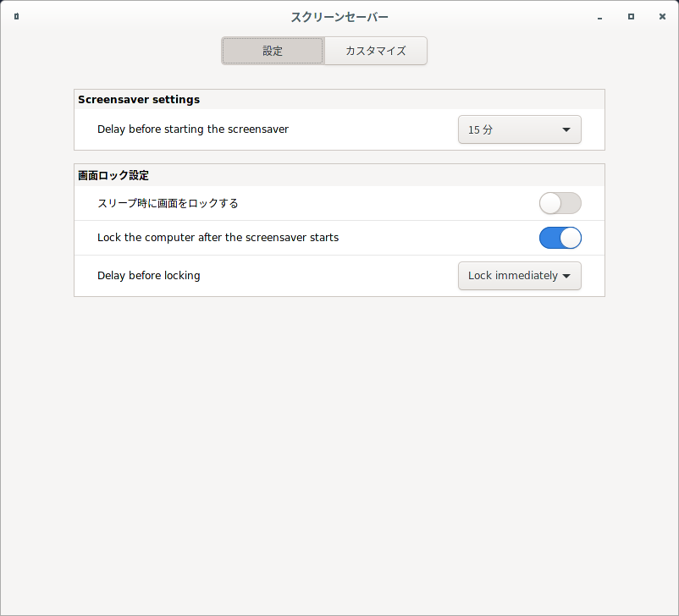Screen dimensions: 679x616
Task: Click the Delay before starting the screensaver label
Action: pos(193,129)
